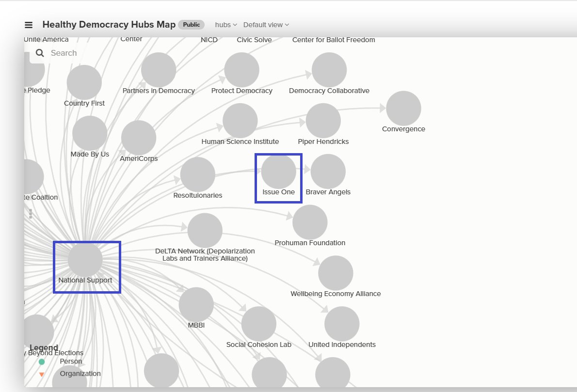Select the Human Science Institute node
The width and height of the screenshot is (577, 392).
240,121
